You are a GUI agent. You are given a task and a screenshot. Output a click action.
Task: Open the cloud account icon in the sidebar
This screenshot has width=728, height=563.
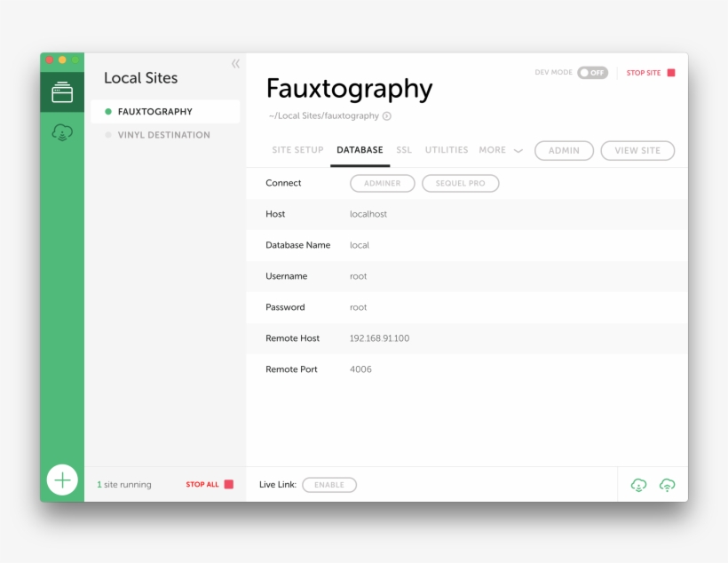pos(61,132)
